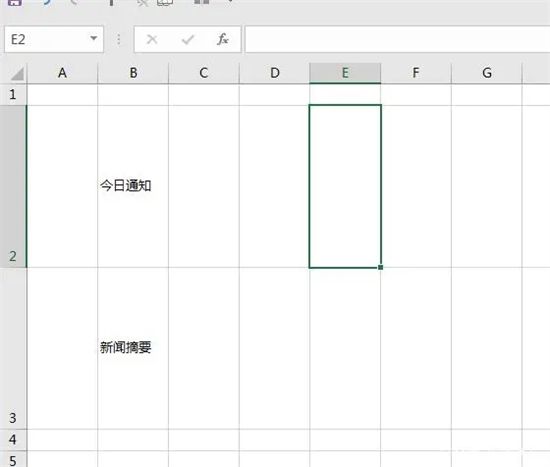
Task: Select column D header
Action: click(x=275, y=73)
